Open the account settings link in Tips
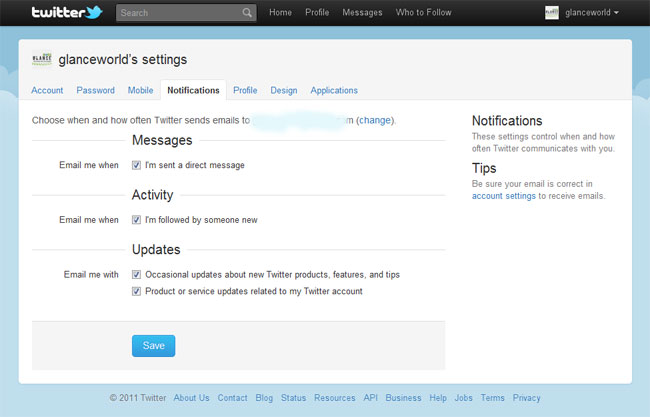650x417 pixels. [504, 196]
